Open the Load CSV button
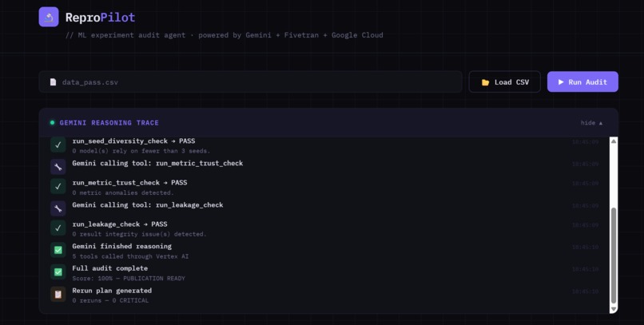Screen dimensions: 644x325 (x=504, y=81)
